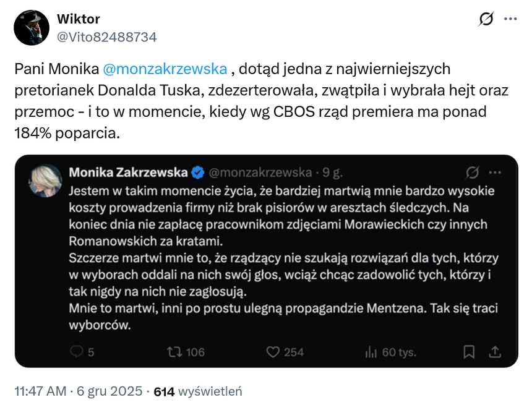The image size is (532, 405).
Task: Expand the quoted tweet's three-dot menu
Action: pos(496,172)
